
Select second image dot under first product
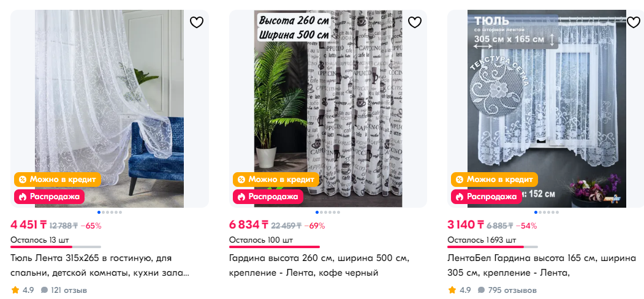pos(103,213)
